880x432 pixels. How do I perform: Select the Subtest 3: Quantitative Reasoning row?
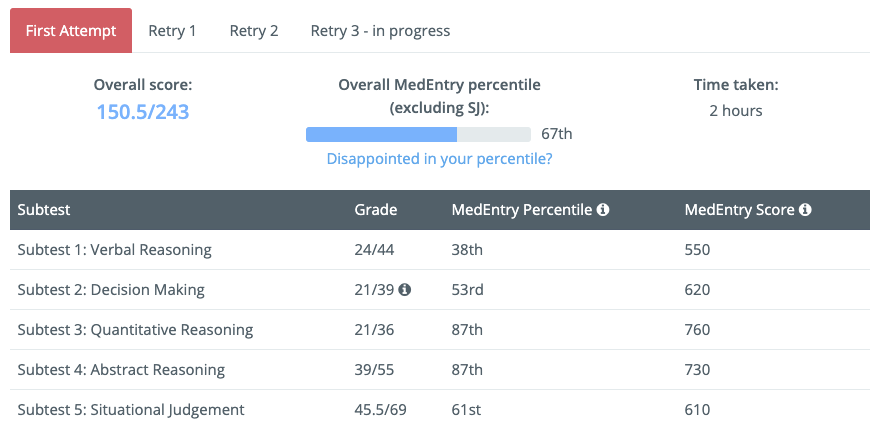pos(440,329)
